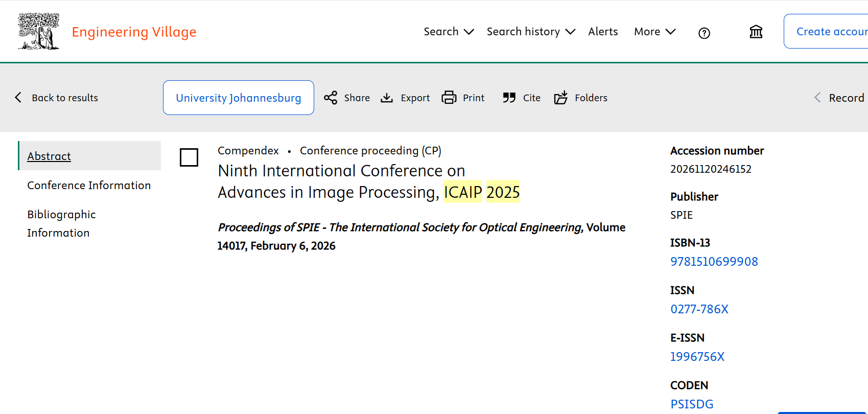Expand the Search dropdown menu
The height and width of the screenshot is (414, 868).
(x=449, y=32)
